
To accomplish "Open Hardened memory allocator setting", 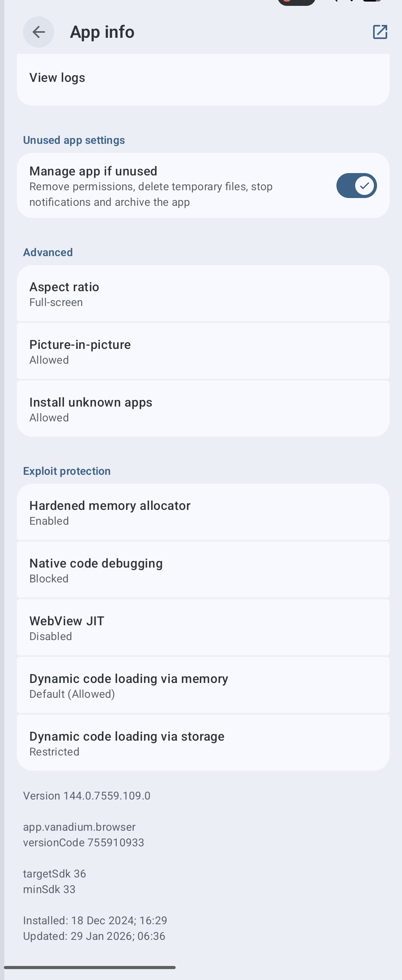I will 203,513.
